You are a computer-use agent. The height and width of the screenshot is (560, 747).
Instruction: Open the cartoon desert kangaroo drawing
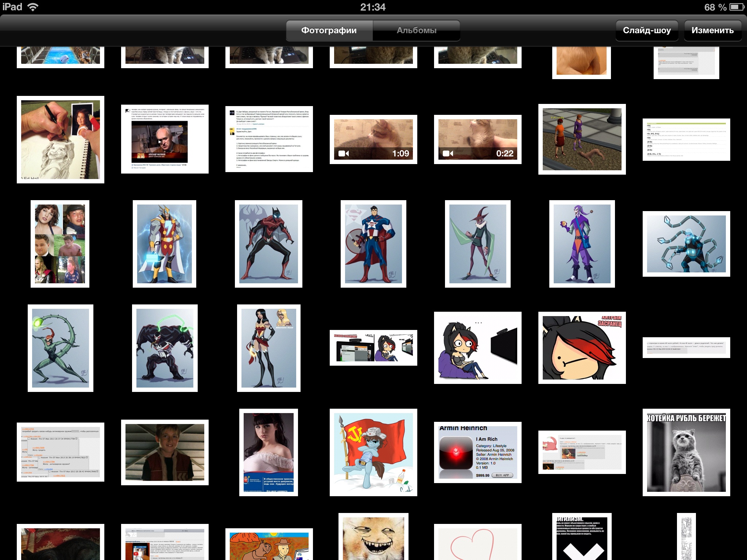269,544
